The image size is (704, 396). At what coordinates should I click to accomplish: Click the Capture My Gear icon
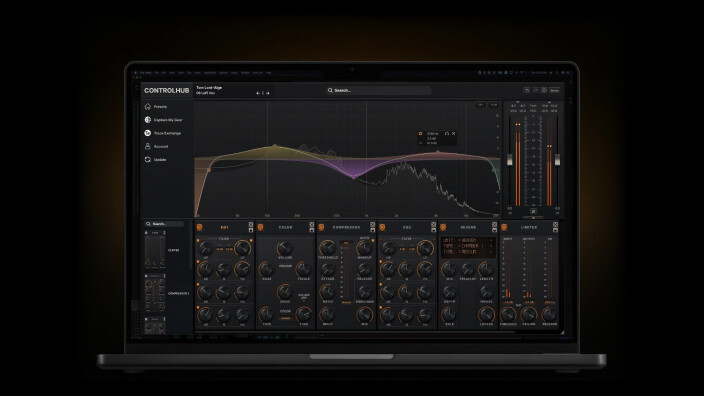[148, 120]
